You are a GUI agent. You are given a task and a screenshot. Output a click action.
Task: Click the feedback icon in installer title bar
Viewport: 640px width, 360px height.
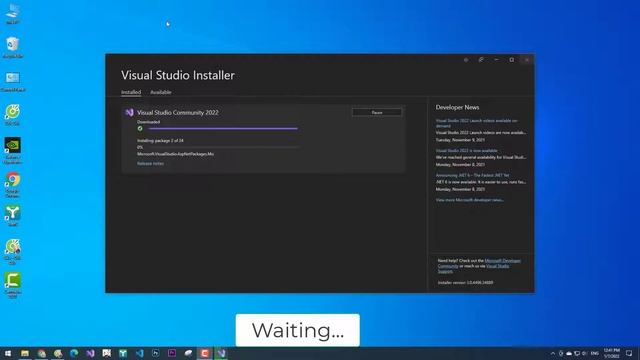click(x=481, y=60)
